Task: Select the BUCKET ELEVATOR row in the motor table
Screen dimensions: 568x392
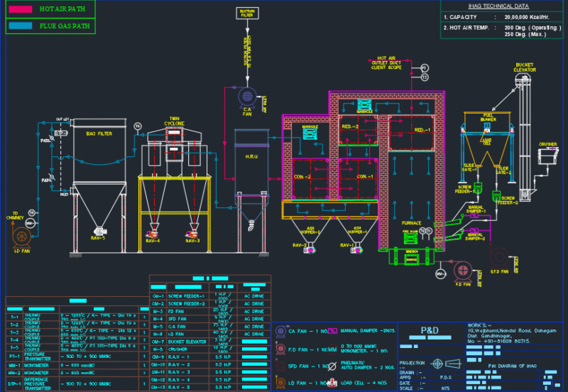Action: pos(210,342)
